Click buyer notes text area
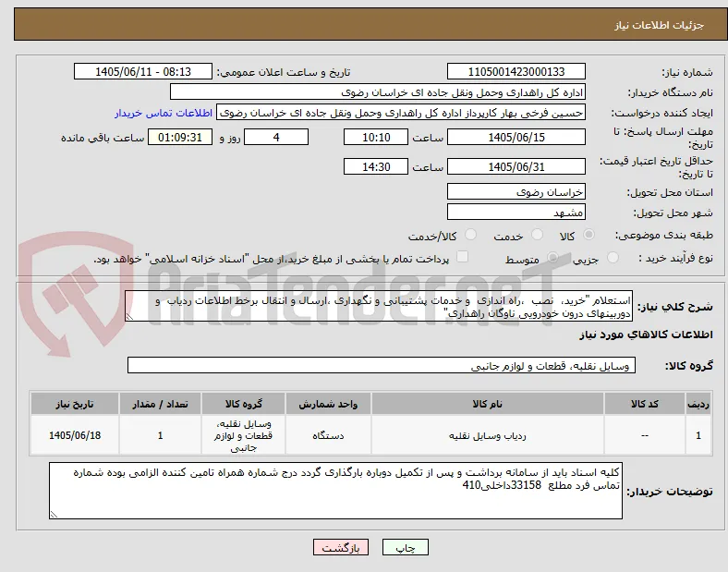Viewport: 728px width, 572px height. [335, 491]
